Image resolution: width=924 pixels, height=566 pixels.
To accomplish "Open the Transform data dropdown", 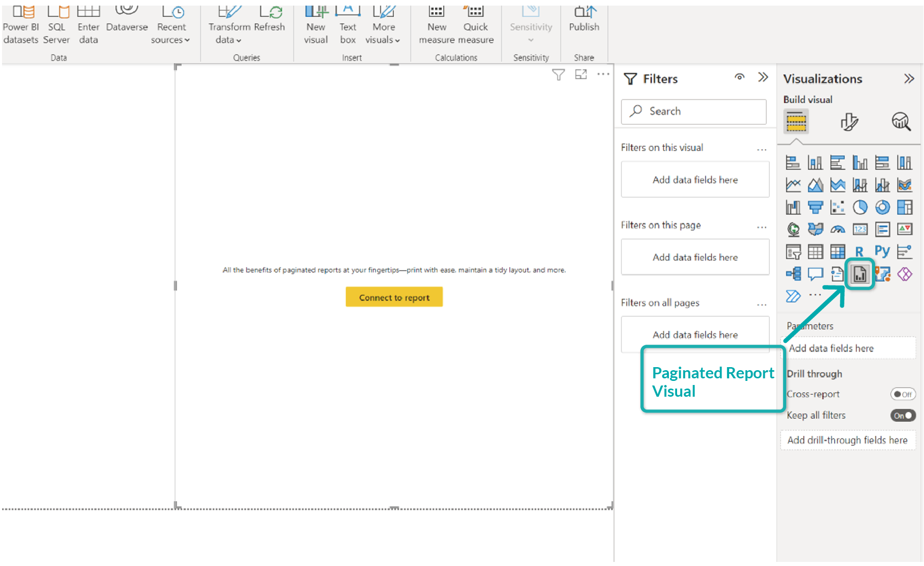I will [229, 33].
